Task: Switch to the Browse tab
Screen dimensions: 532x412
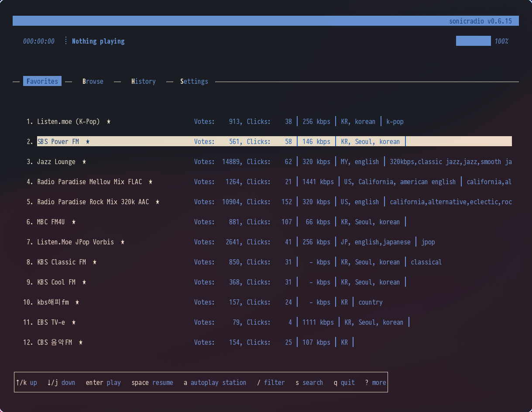Action: tap(93, 81)
